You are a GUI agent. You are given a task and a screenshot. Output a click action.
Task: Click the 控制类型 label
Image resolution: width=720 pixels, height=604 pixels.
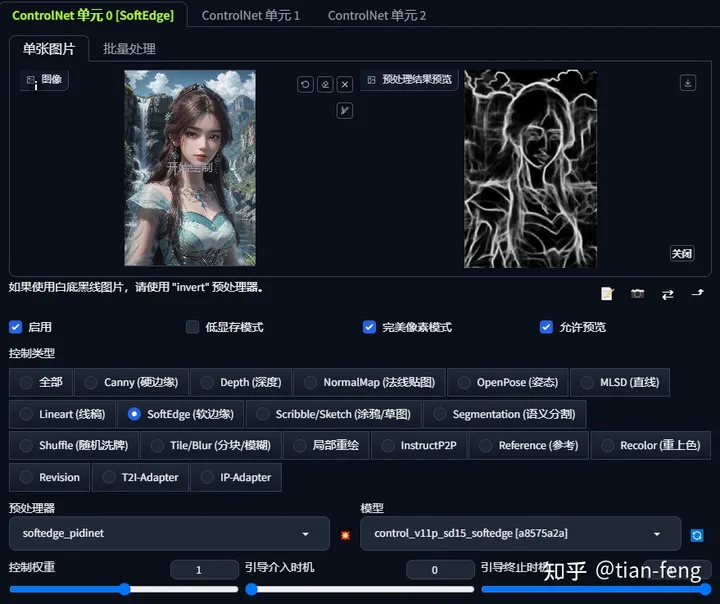[x=32, y=353]
